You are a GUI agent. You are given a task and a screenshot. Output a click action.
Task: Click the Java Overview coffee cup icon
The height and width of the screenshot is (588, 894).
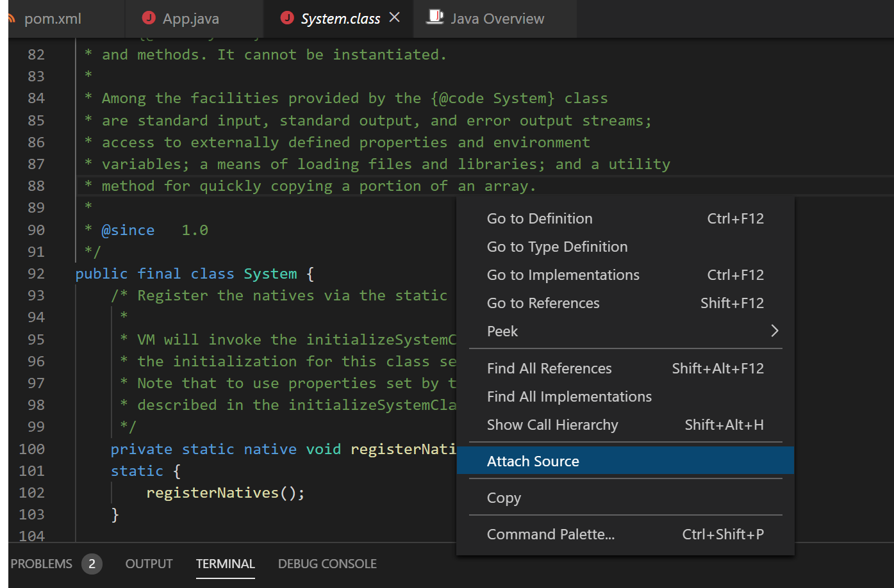pyautogui.click(x=436, y=17)
